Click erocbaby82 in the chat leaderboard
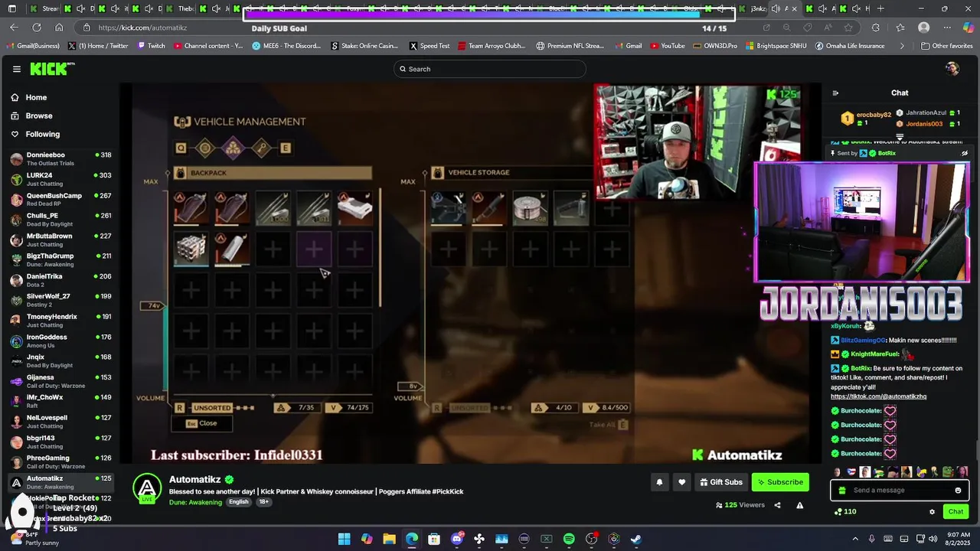The height and width of the screenshot is (551, 980). click(x=874, y=115)
